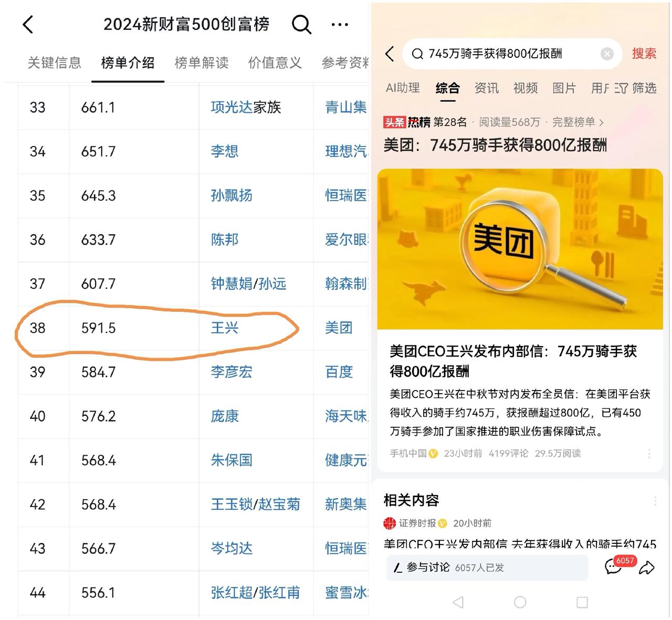Tap the Android back triangle navigation button
This screenshot has width=672, height=620.
pos(458,602)
